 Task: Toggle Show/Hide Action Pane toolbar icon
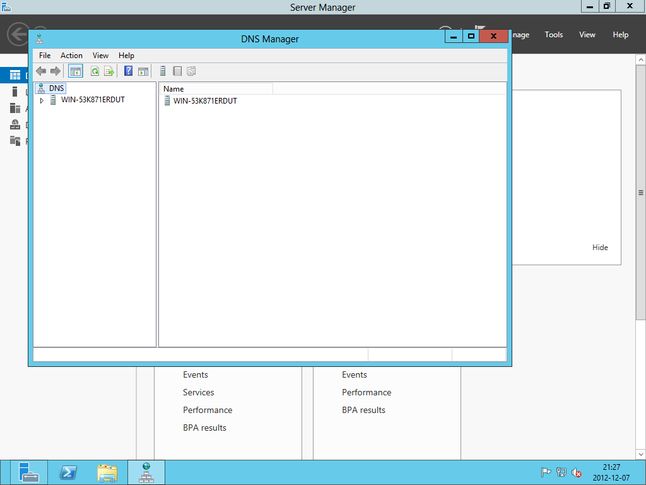(x=143, y=71)
